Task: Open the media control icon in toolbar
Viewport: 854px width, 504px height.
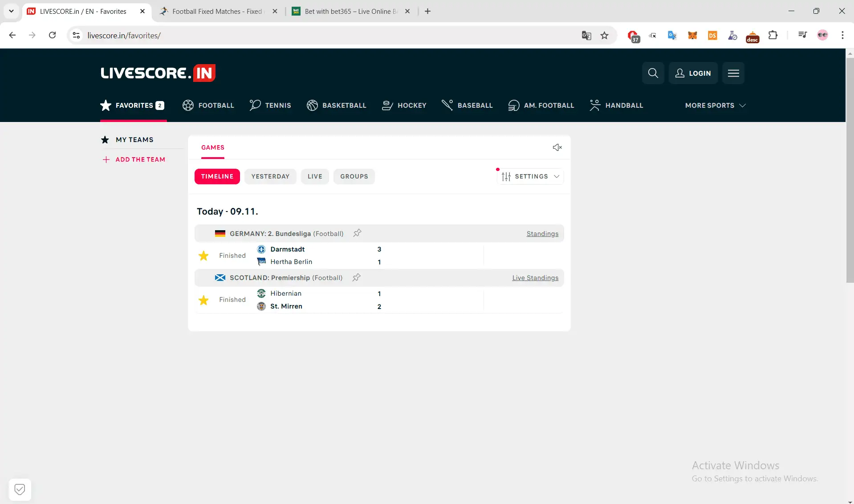Action: tap(802, 35)
